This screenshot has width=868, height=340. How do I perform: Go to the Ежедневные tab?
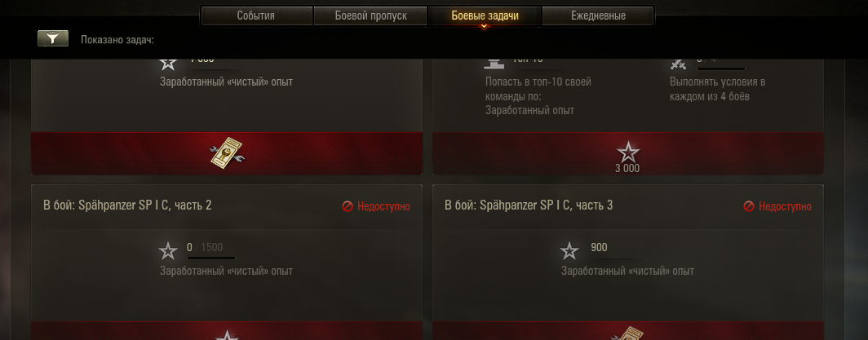[x=599, y=15]
